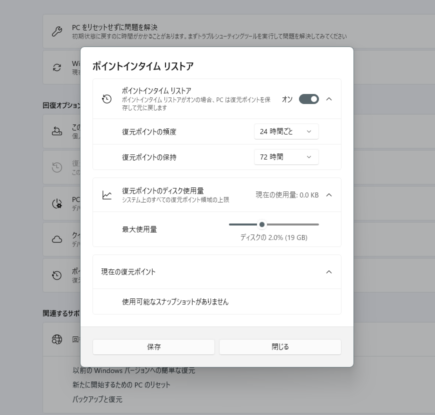Viewport: 435px width, 415px height.
Task: Click 現在の使用量: 0.0 KB text
Action: point(287,195)
